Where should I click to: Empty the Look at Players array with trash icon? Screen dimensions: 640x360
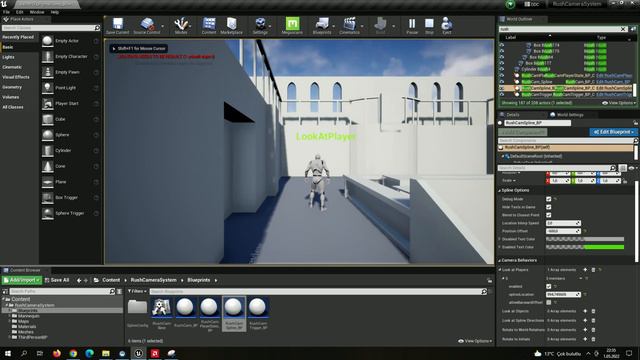[593, 270]
